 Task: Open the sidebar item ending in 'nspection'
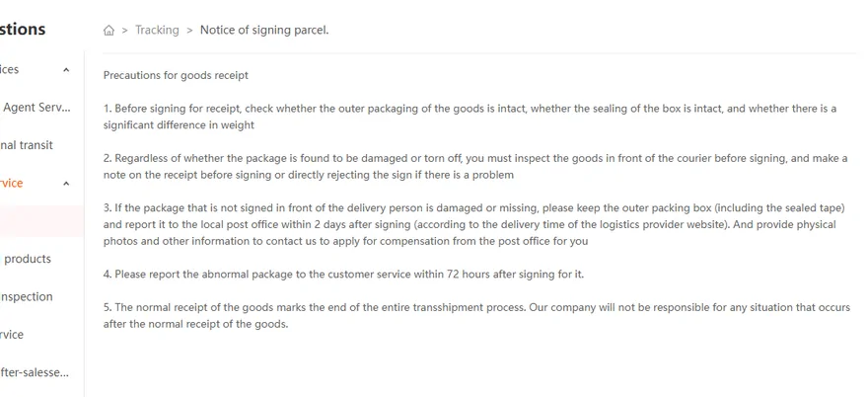(x=27, y=296)
